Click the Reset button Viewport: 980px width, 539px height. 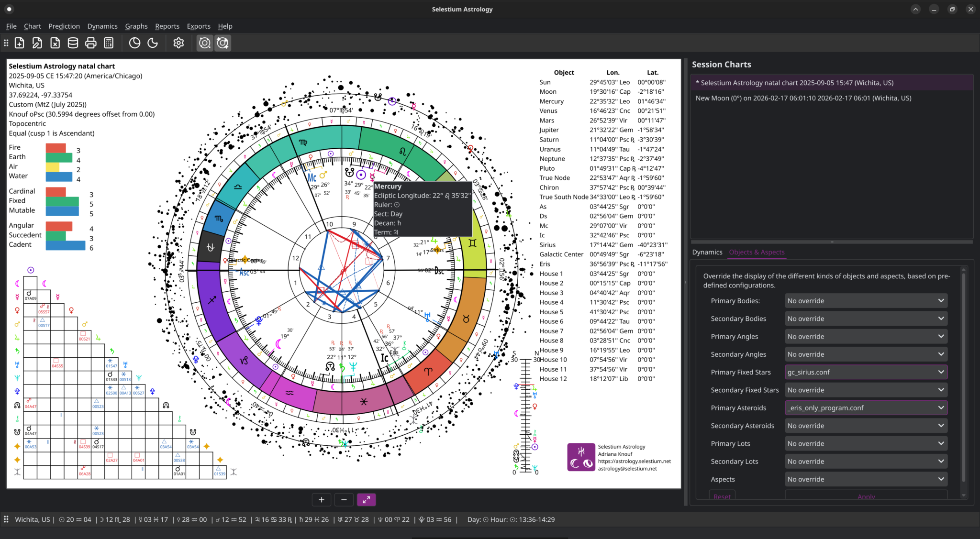pos(722,496)
